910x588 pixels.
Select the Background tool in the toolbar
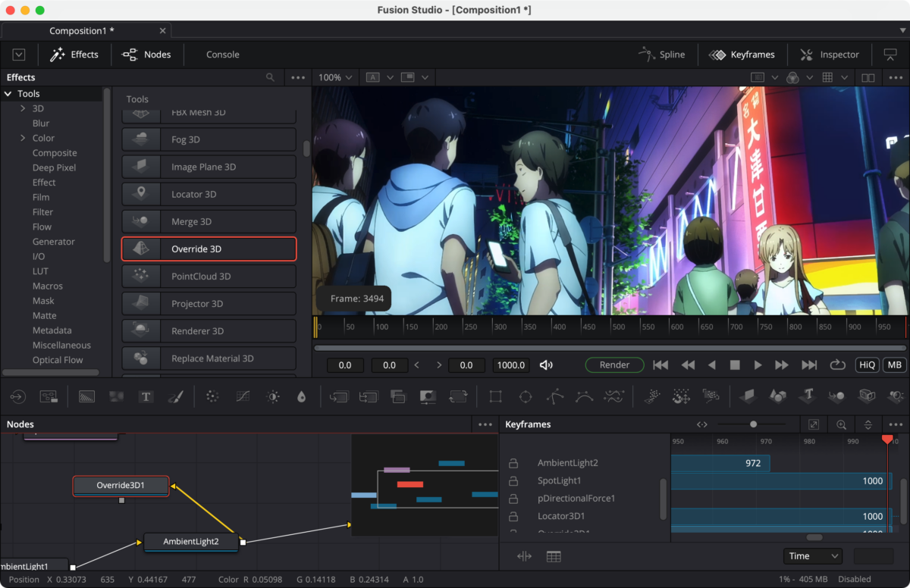[86, 396]
